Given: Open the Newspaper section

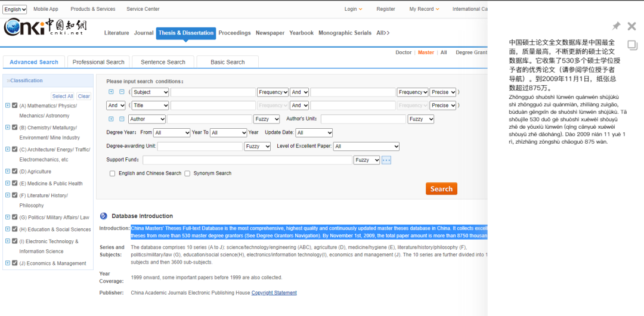Looking at the screenshot, I should coord(270,33).
